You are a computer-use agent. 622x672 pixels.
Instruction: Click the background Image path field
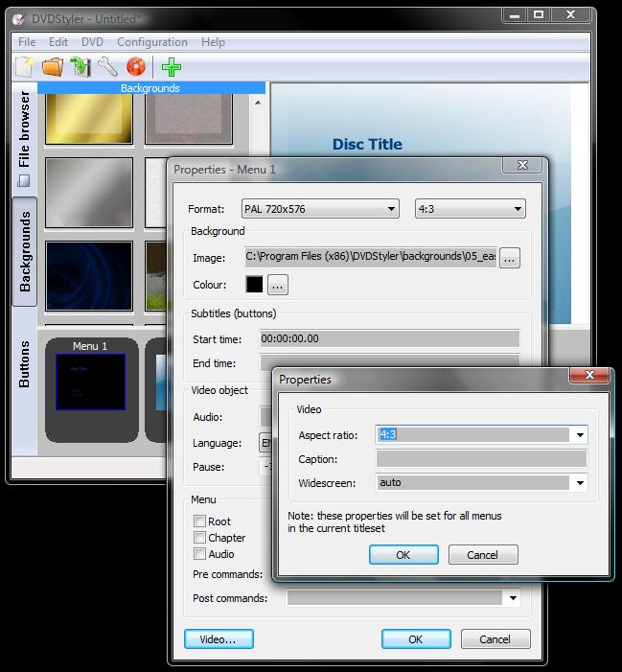(x=371, y=257)
